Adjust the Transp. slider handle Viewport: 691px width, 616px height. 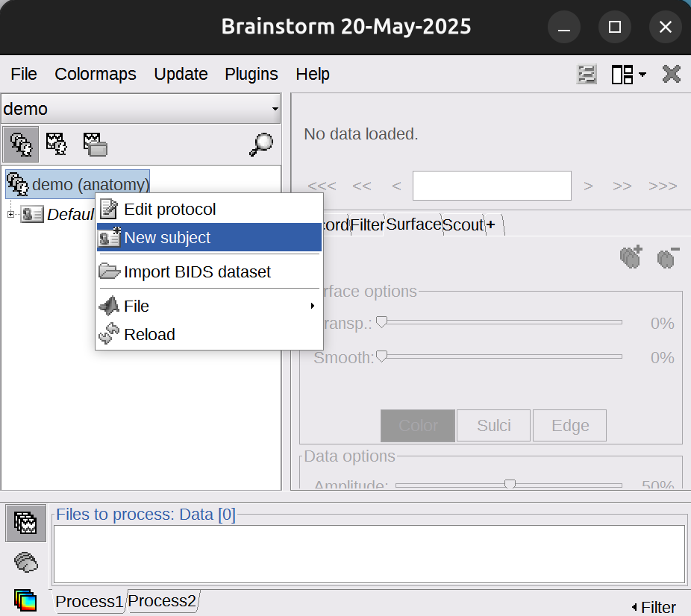[x=381, y=322]
